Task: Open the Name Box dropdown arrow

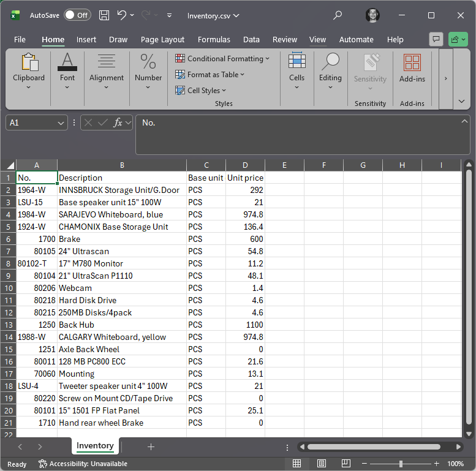Action: point(61,123)
